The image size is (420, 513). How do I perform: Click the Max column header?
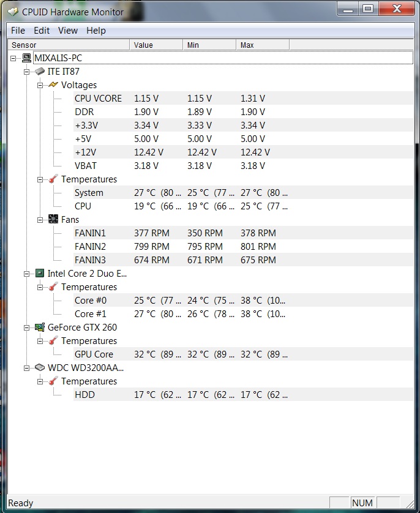(263, 45)
